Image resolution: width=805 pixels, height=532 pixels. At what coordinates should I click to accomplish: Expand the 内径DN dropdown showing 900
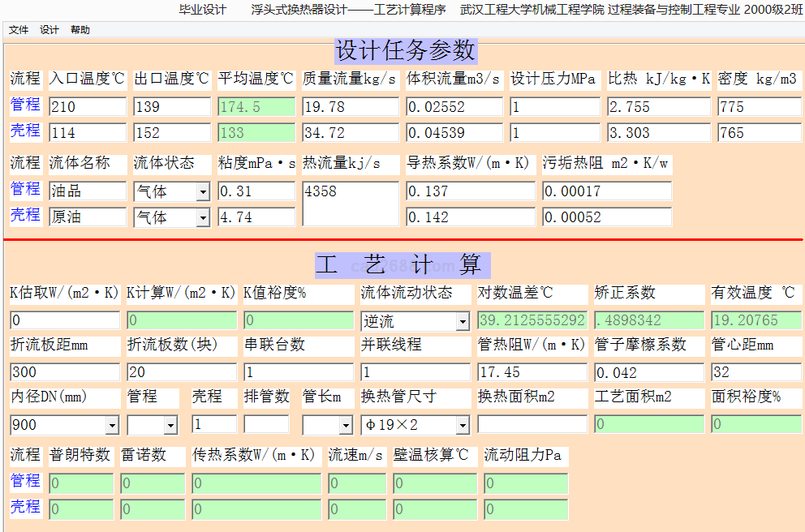112,425
